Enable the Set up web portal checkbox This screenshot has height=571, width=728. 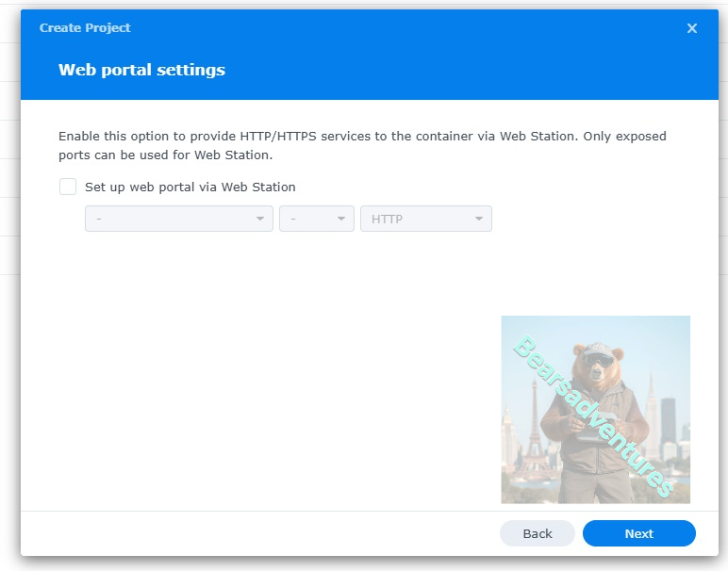point(68,187)
